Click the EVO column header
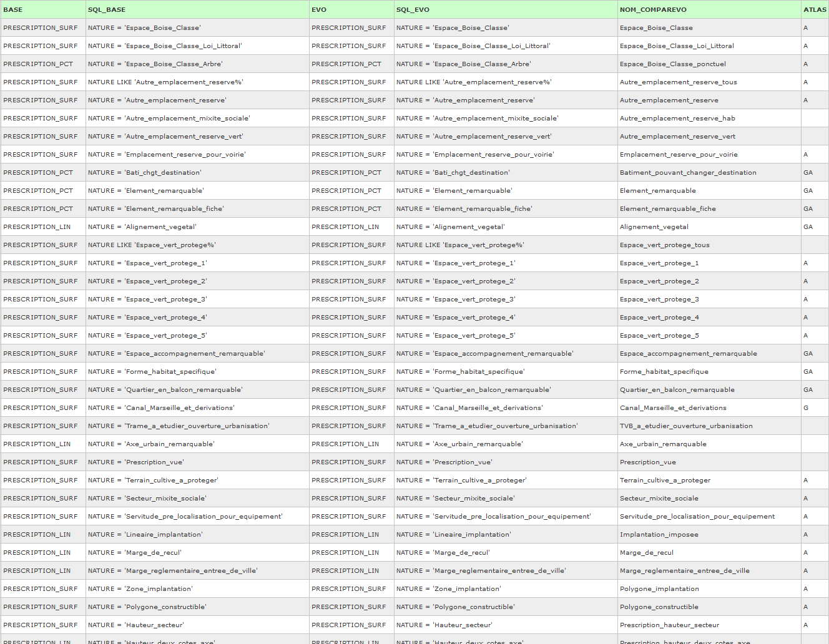Image resolution: width=829 pixels, height=644 pixels. (x=319, y=9)
